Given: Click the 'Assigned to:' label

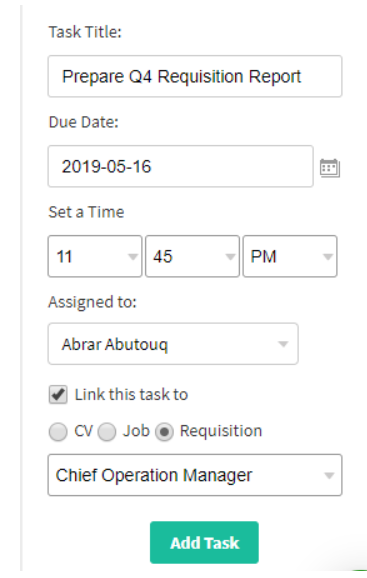Looking at the screenshot, I should pos(92,302).
